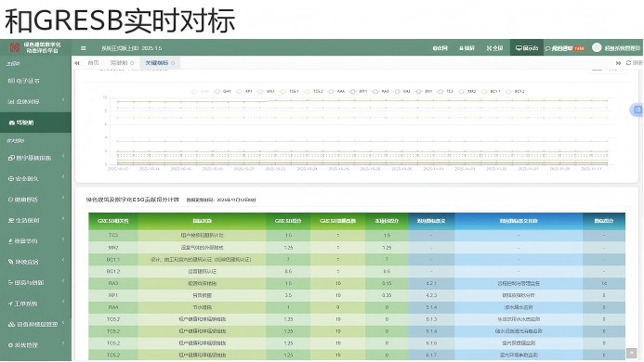
Task: Expand the sidebar item below 电子证书
Action: click(x=63, y=99)
